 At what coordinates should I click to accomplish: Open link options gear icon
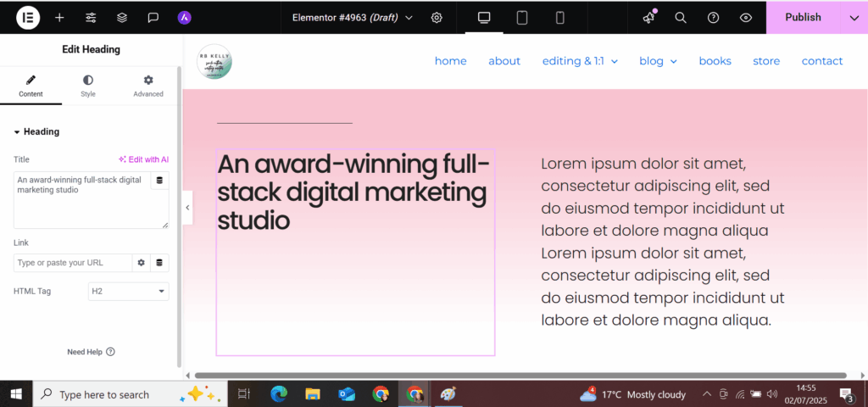click(142, 263)
